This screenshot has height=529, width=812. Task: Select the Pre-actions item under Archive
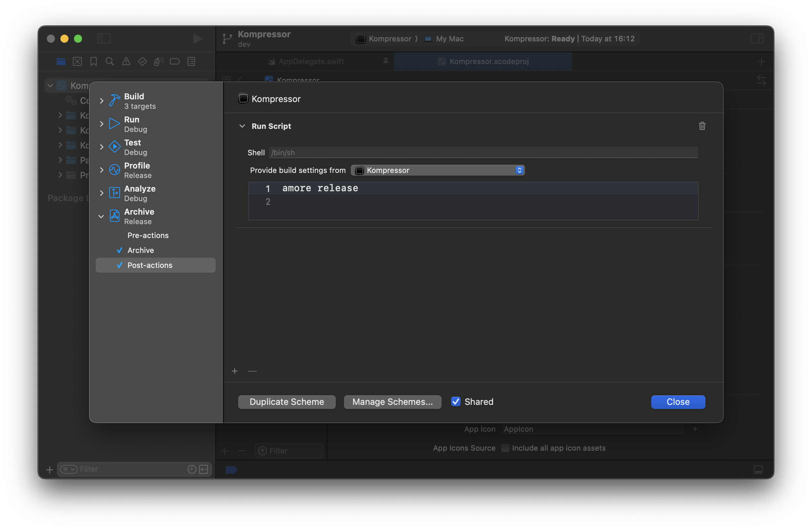148,235
